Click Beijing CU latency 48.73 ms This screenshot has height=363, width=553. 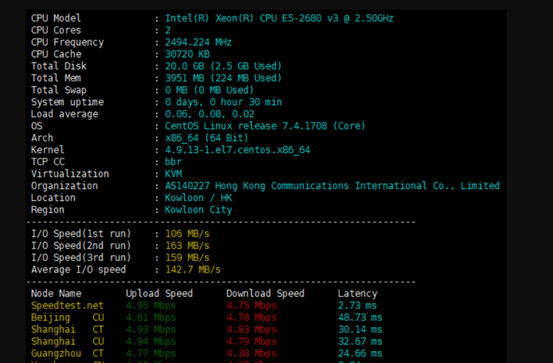tap(360, 317)
